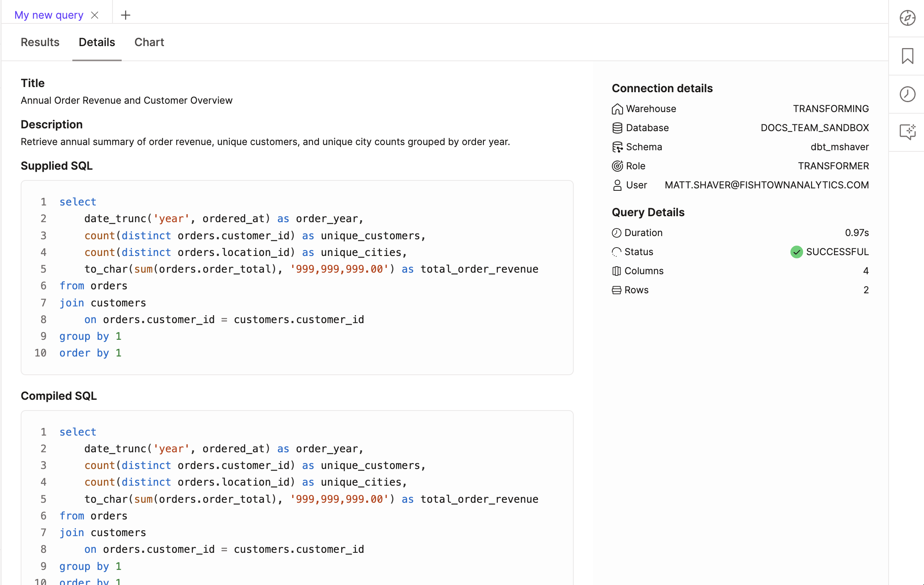Viewport: 924px width, 585px height.
Task: Open the compass explore icon in right sidebar
Action: pos(908,18)
